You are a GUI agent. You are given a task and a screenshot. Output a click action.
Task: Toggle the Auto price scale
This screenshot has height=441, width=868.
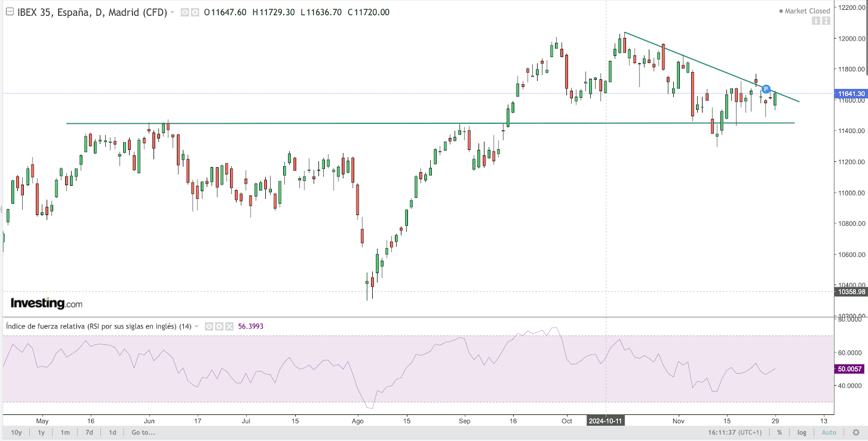(x=829, y=432)
